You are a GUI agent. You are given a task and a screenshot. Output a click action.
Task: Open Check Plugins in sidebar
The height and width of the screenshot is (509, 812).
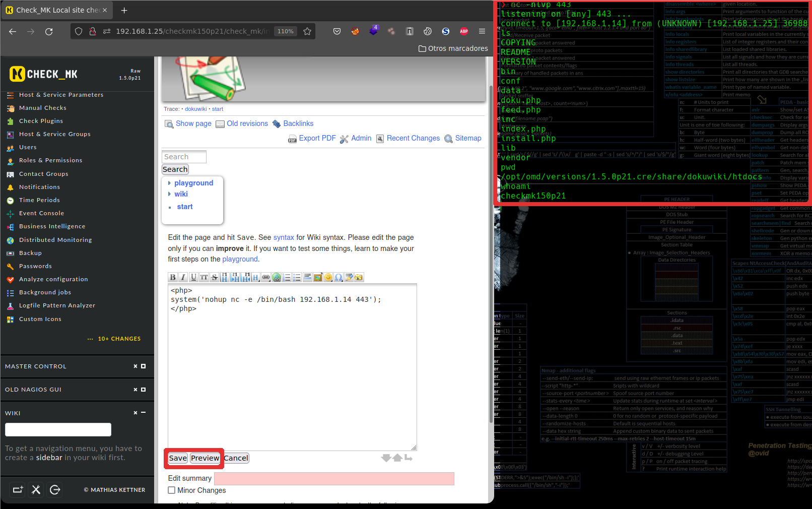pyautogui.click(x=41, y=121)
